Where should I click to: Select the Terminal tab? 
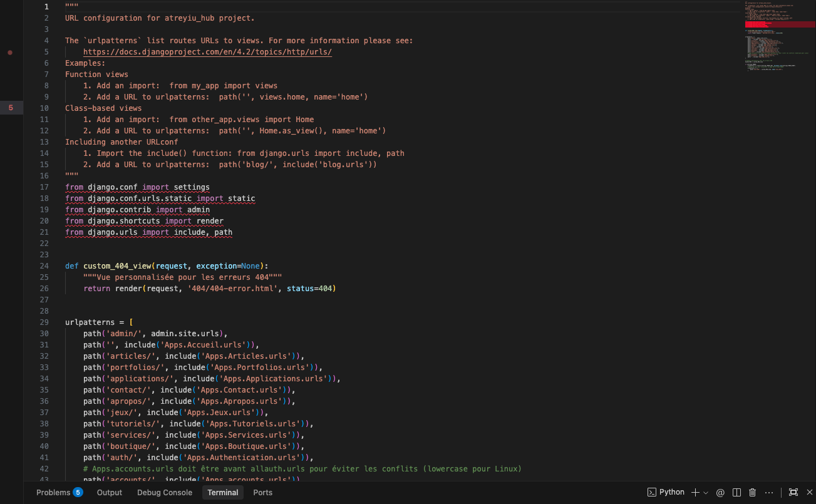tap(223, 493)
